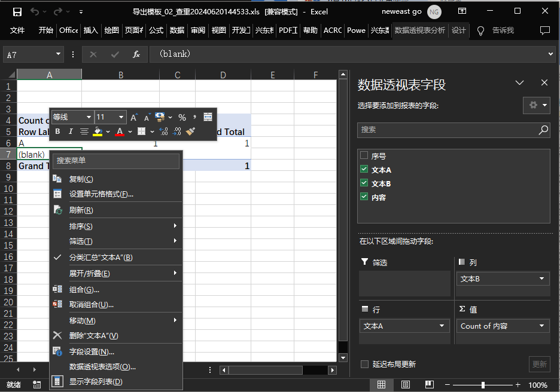Open the 文本A row field dropdown

[x=442, y=326]
